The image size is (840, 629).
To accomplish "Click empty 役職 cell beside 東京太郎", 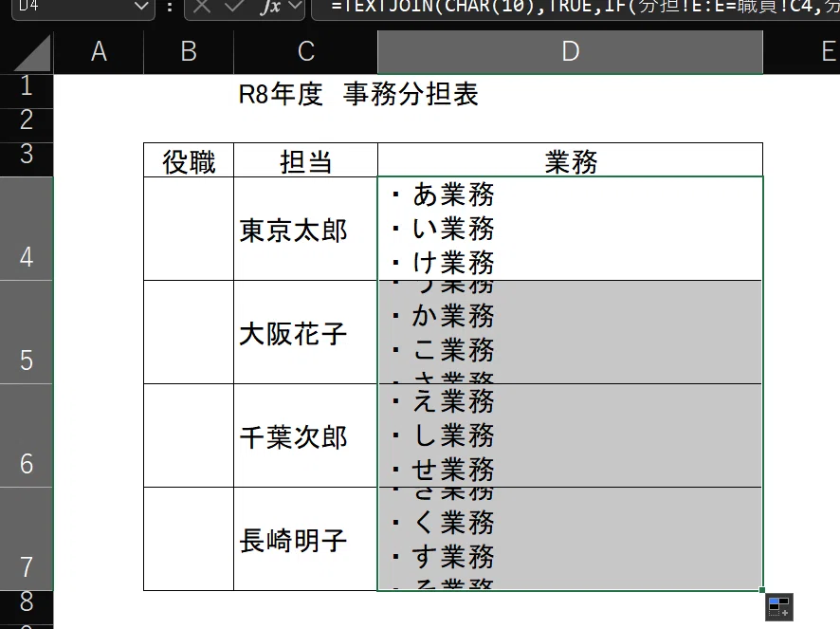I will coord(189,229).
